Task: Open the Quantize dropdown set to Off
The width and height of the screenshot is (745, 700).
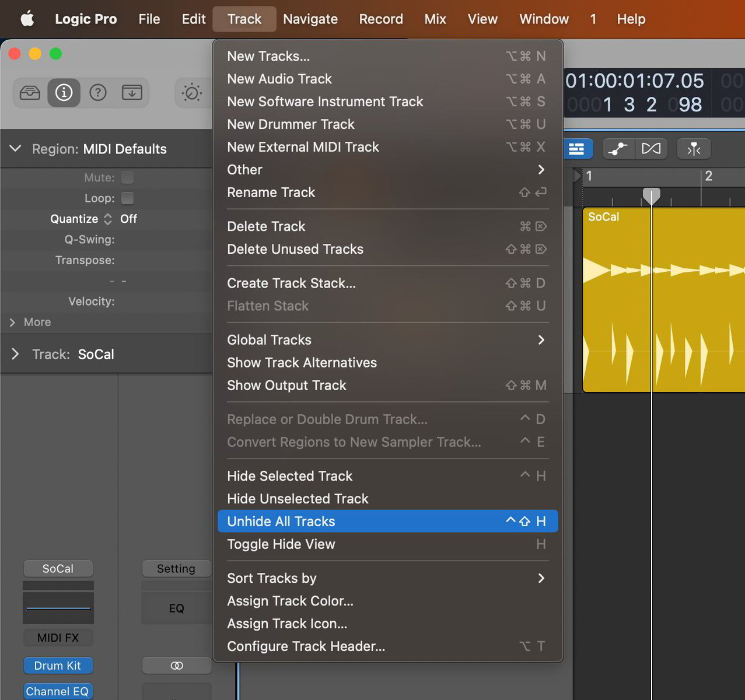Action: 128,219
